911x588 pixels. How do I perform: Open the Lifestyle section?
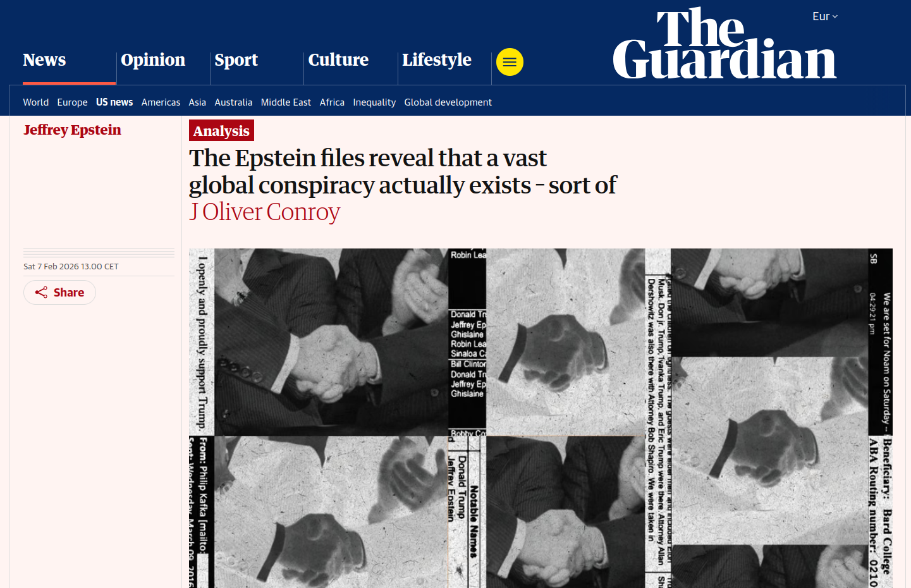click(437, 60)
